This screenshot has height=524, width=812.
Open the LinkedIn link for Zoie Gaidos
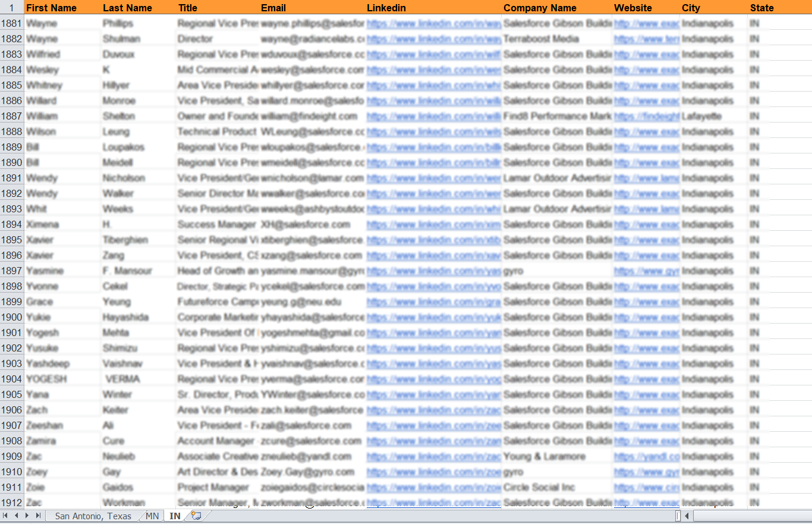433,487
